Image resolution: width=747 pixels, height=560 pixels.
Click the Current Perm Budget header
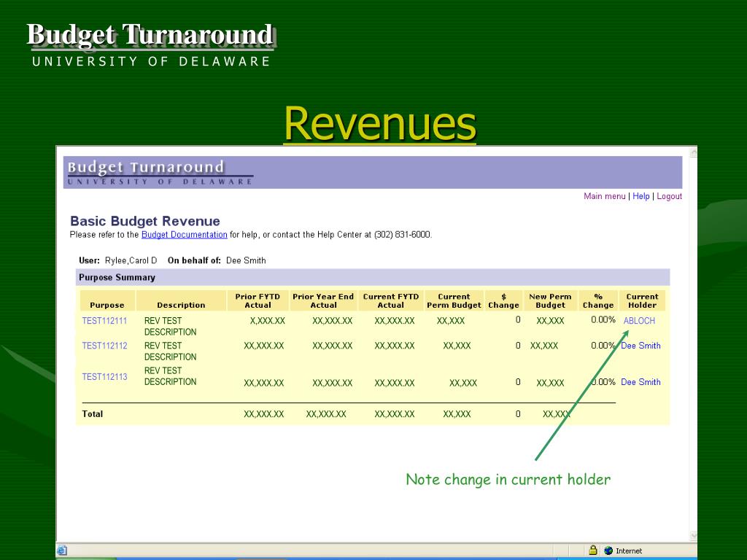(x=454, y=301)
